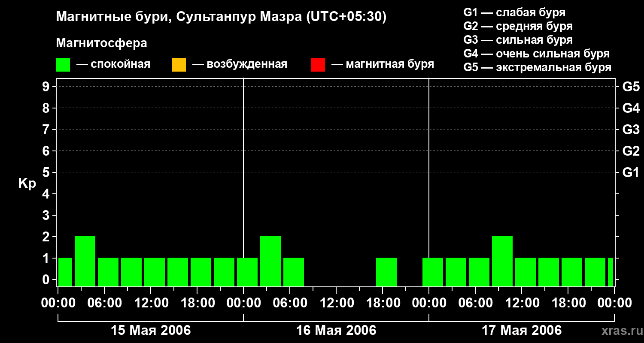
Task: Click the orange 'возбужденная' legend swatch
Action: click(179, 65)
